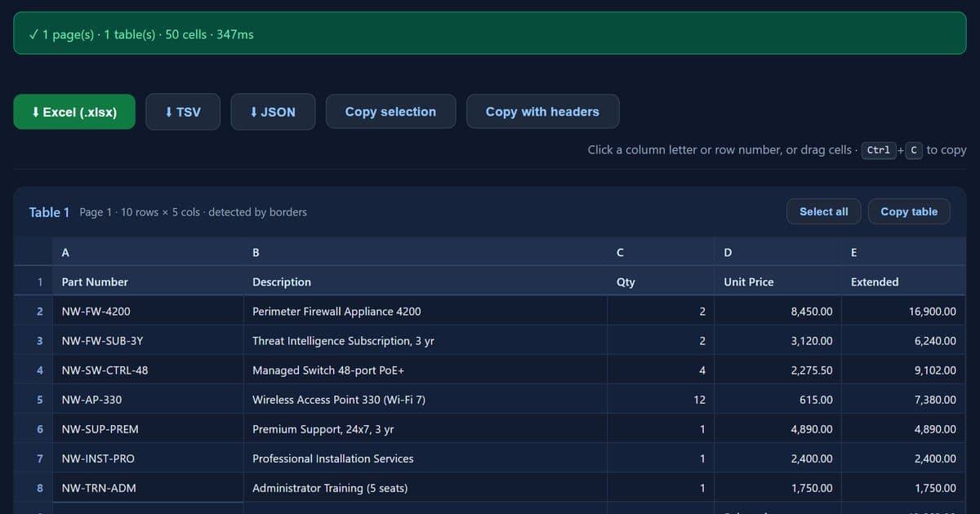Select column D header letter
Viewport: 980px width, 514px height.
[x=779, y=252]
